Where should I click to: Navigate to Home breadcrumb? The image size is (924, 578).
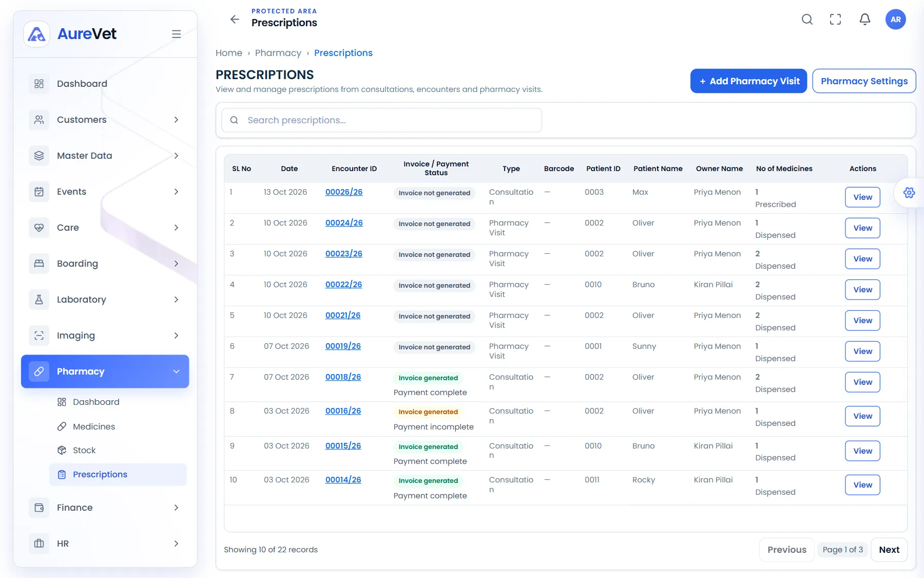(229, 53)
